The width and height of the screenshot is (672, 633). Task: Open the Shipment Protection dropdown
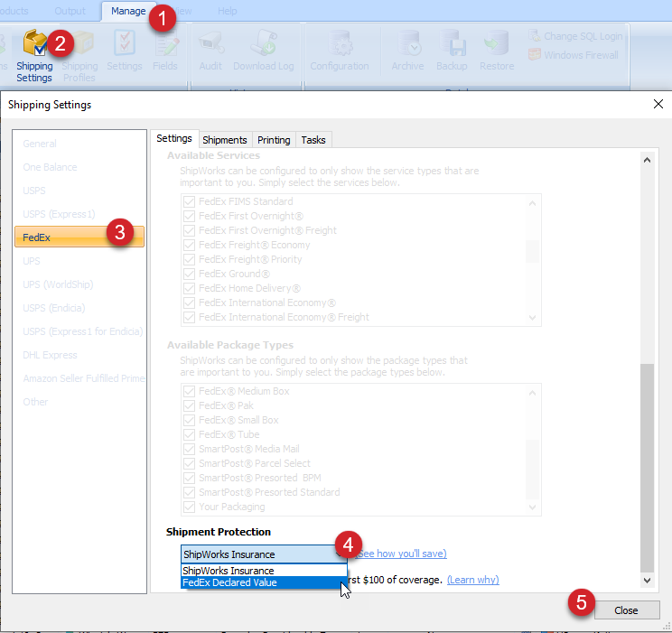pyautogui.click(x=264, y=554)
